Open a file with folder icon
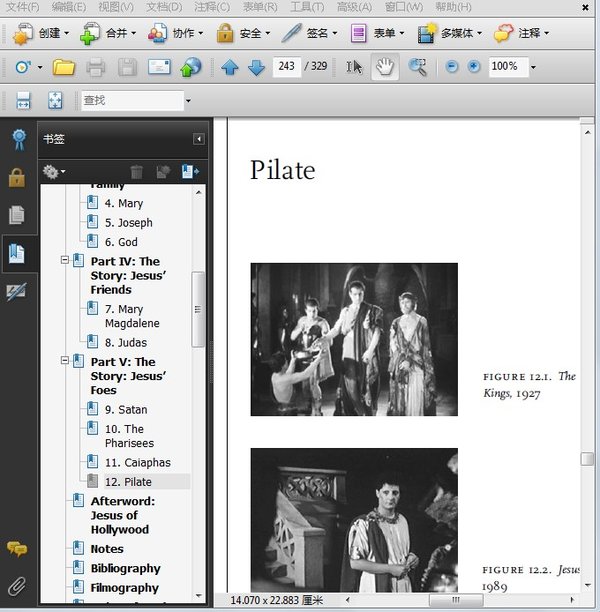 (64, 68)
